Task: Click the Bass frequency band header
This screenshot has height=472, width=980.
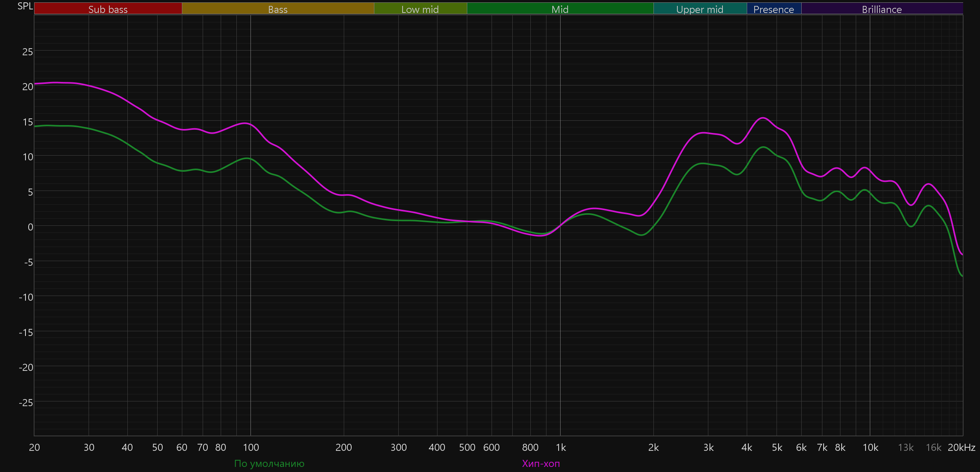Action: click(278, 9)
